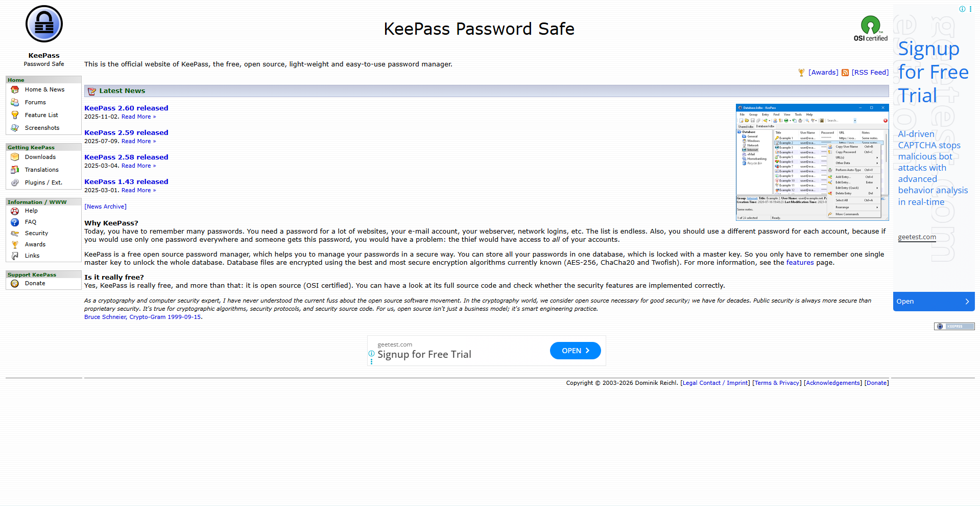The width and height of the screenshot is (980, 506).
Task: Click the Legal Contact / Imprint footer link
Action: click(714, 382)
